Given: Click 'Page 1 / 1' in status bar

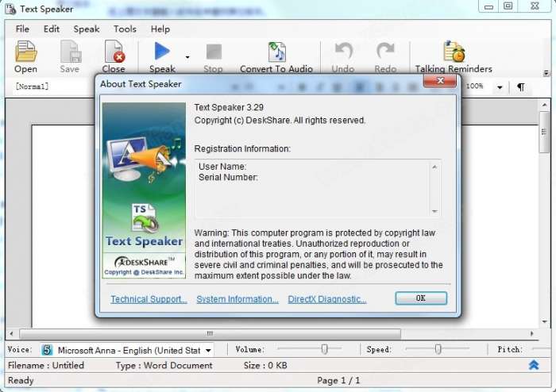Looking at the screenshot, I should point(338,381).
